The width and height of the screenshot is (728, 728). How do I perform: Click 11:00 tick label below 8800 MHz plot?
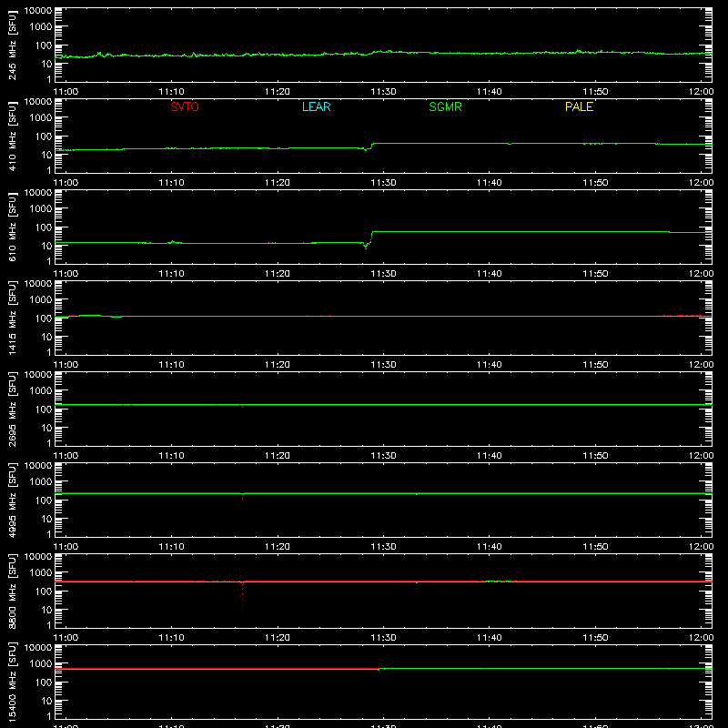[66, 638]
